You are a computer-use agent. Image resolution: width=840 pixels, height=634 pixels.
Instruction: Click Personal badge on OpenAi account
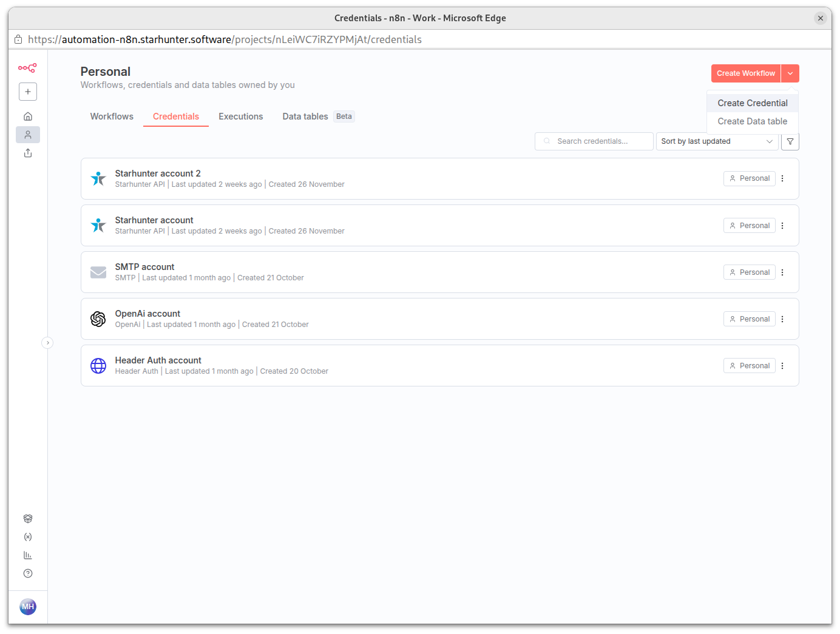[x=750, y=319]
